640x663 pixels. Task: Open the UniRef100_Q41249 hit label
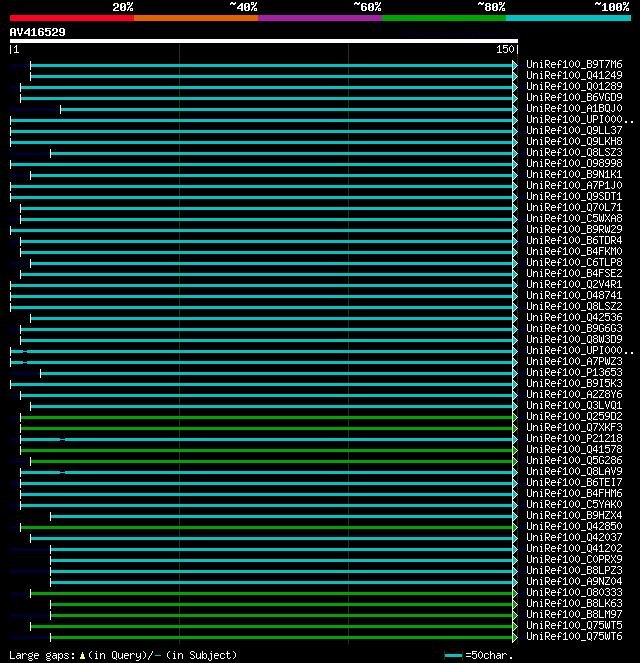(x=574, y=75)
